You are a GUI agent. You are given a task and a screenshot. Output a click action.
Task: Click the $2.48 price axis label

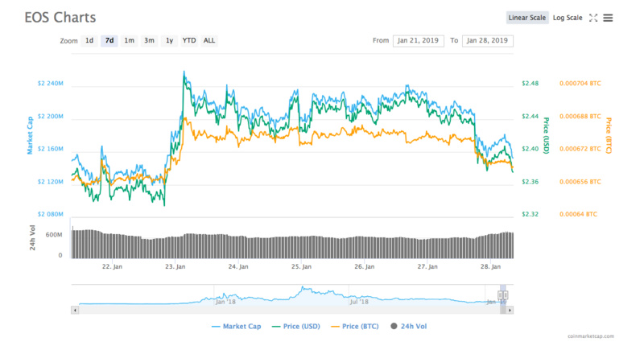pos(530,84)
